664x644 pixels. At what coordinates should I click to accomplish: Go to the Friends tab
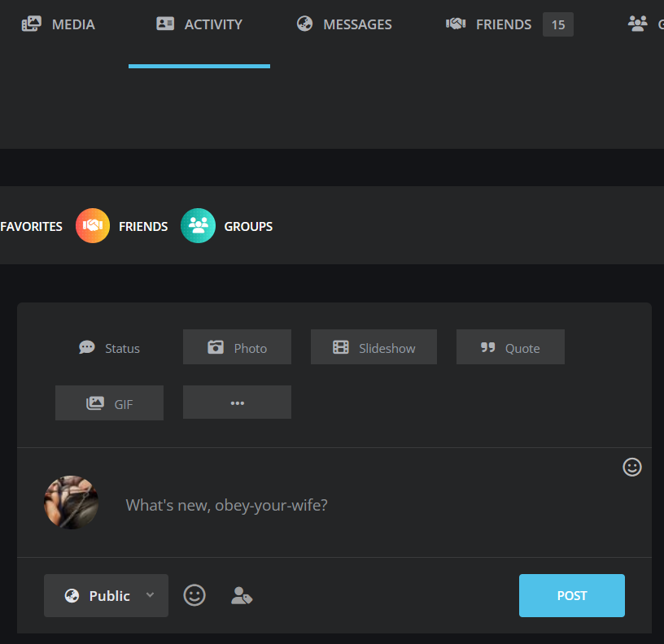coord(489,24)
